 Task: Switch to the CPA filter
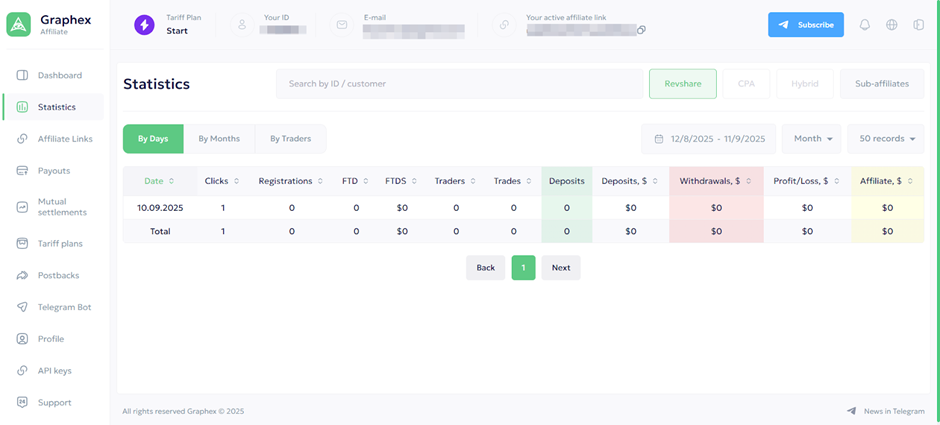[x=746, y=84]
